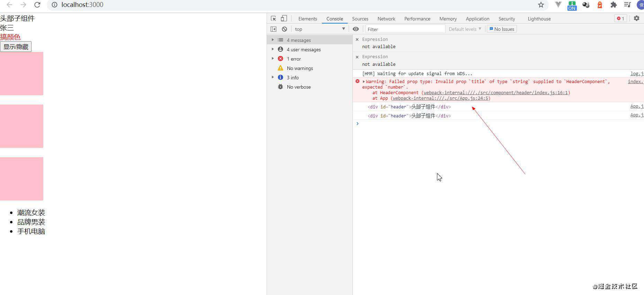Click the 头部子组件 heading text

pos(17,18)
